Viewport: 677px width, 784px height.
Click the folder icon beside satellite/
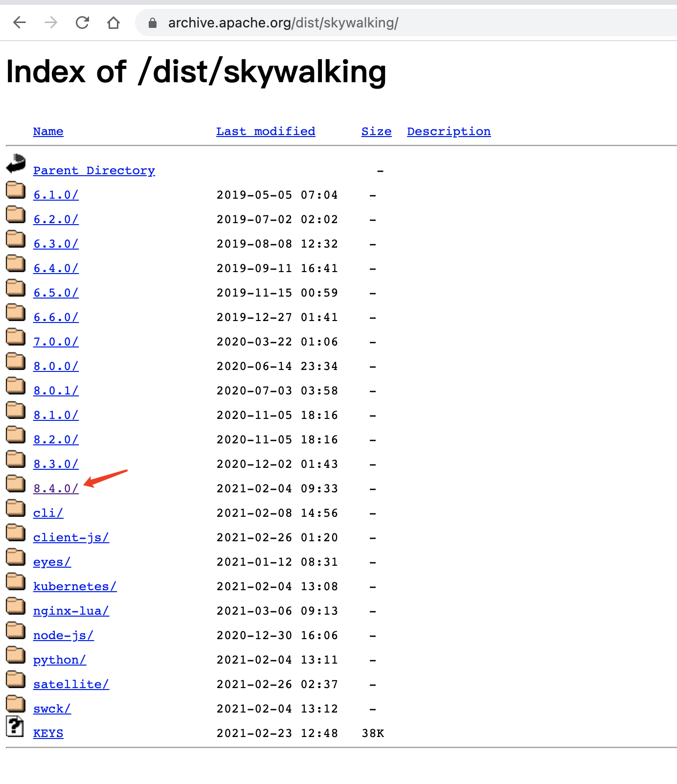coord(16,679)
